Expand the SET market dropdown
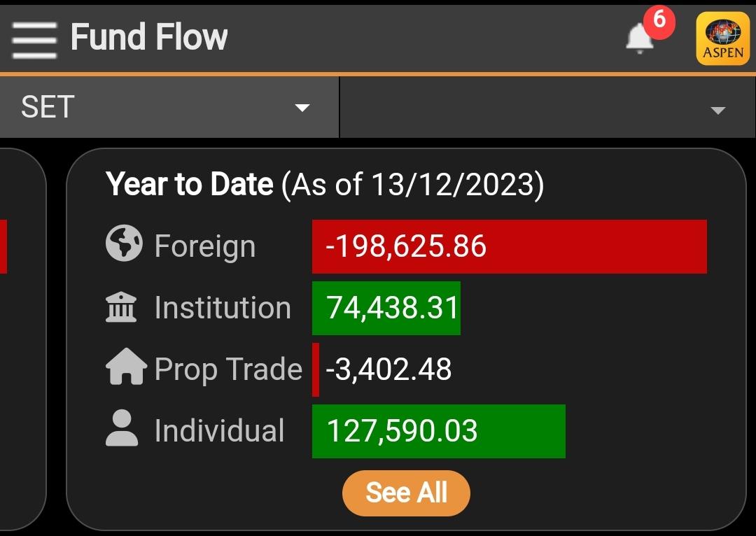Viewport: 756px width, 536px height. point(169,107)
